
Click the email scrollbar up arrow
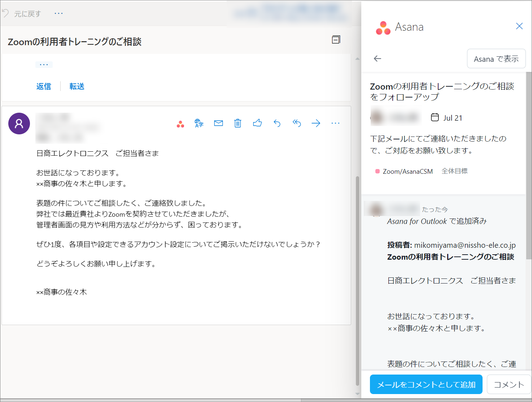[x=357, y=59]
